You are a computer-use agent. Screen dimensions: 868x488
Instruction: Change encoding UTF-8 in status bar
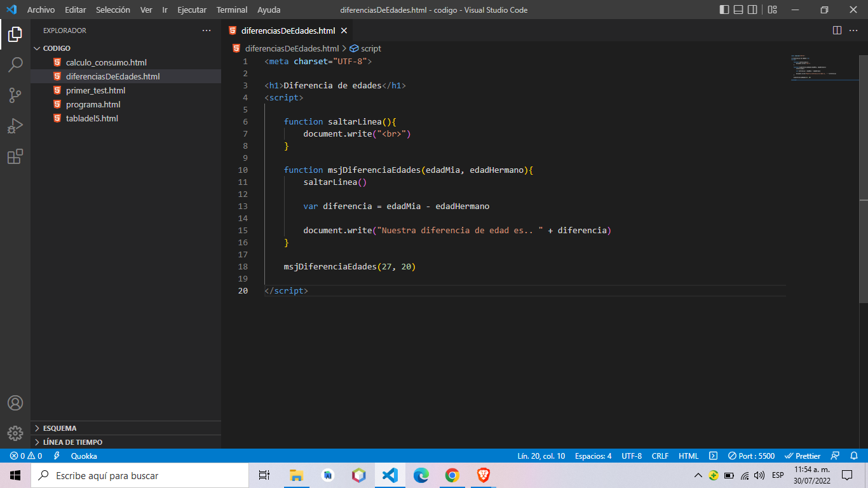632,456
